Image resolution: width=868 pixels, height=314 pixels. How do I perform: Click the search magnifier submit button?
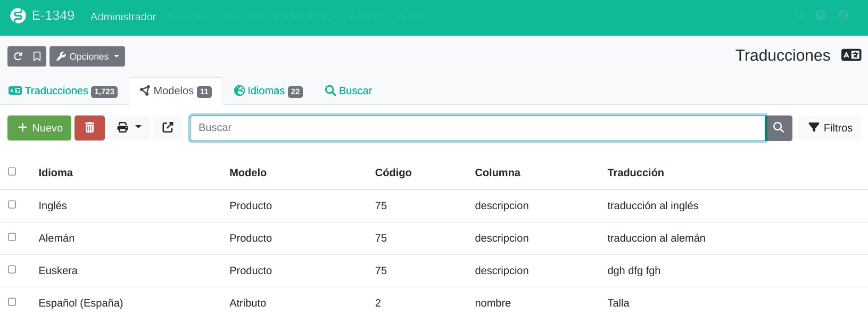point(779,128)
